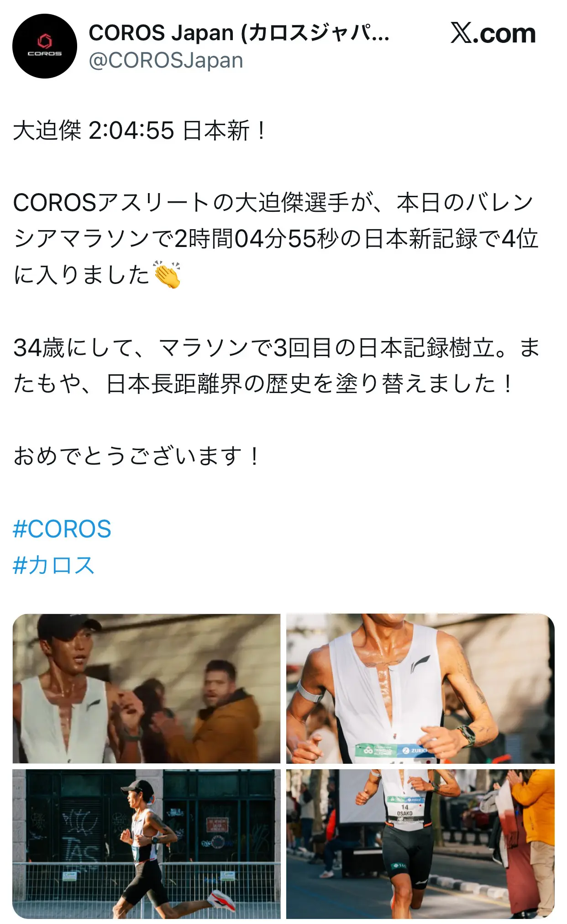Click the watch on runner's wrist in photo
Image resolution: width=567 pixels, height=924 pixels.
point(466,735)
